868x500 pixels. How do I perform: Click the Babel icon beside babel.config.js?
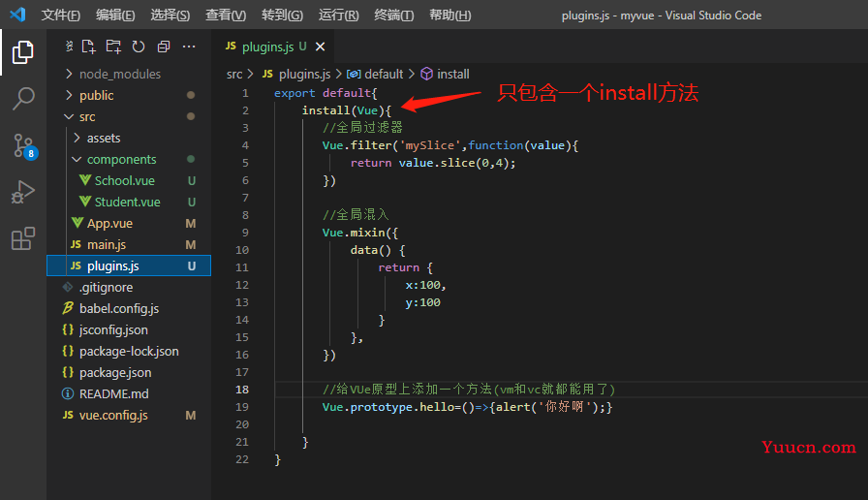click(x=68, y=308)
